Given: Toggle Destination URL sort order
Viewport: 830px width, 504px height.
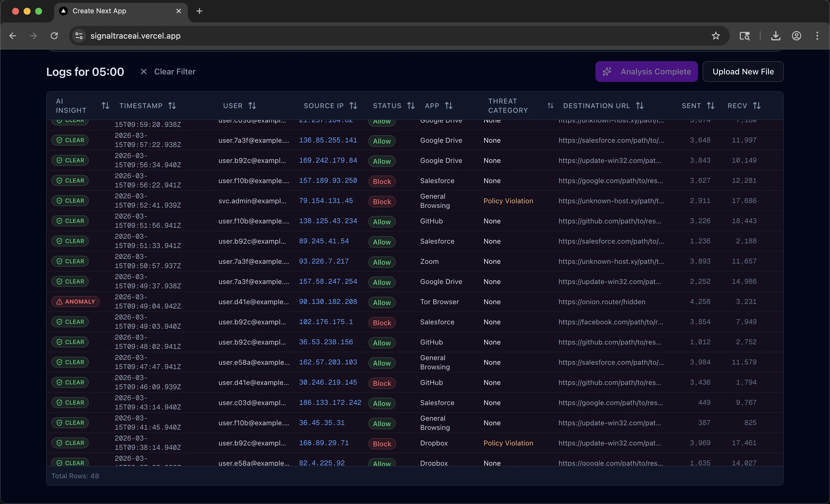Looking at the screenshot, I should 640,106.
